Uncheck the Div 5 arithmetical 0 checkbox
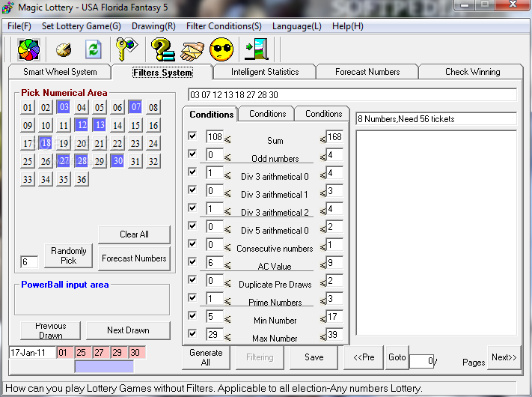Screen dimensions: 532x397 tap(192, 225)
